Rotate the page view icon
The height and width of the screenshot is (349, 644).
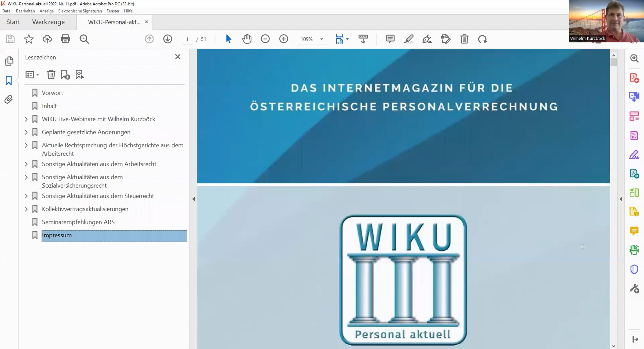[482, 39]
